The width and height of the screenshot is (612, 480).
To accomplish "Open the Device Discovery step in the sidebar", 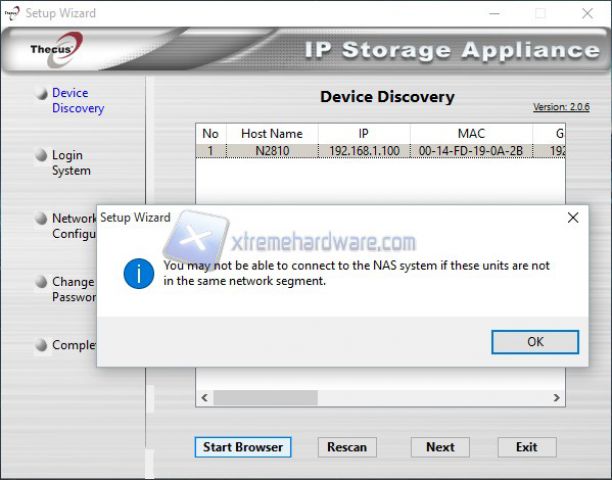I will click(77, 100).
